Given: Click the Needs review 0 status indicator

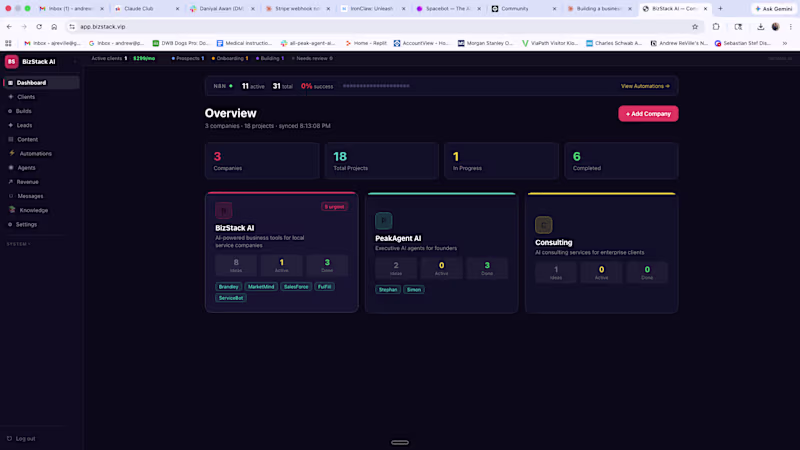Looking at the screenshot, I should [312, 59].
